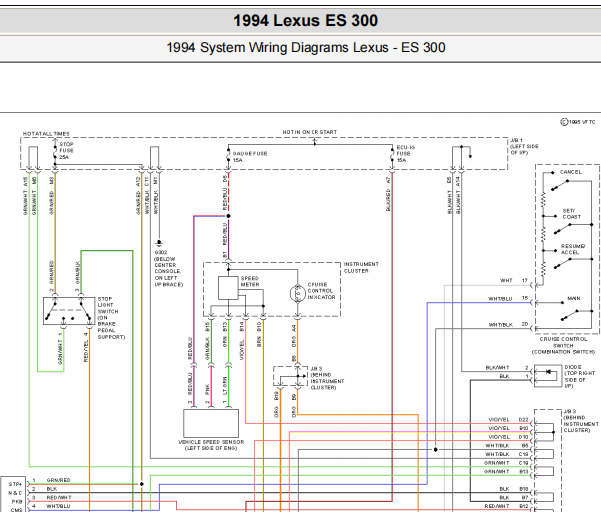Viewport: 601px width, 512px height.
Task: Click the CANCEL switch label
Action: click(x=571, y=172)
